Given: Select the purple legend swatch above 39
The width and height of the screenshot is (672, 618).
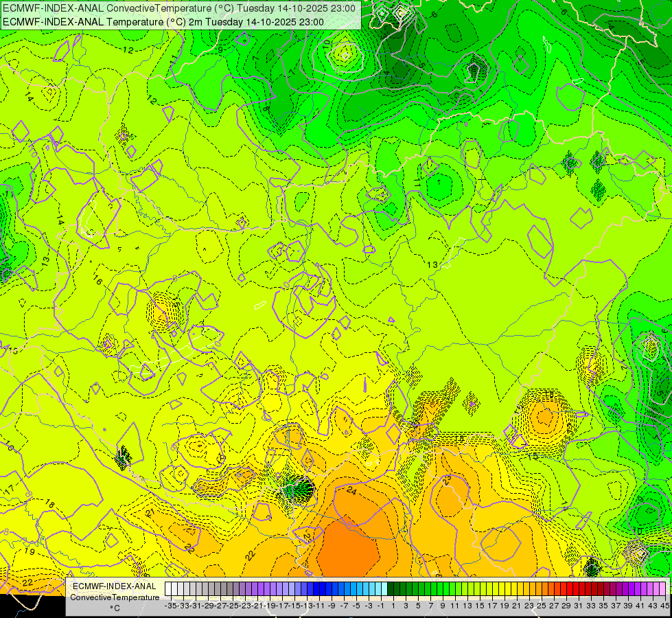Looking at the screenshot, I should (626, 588).
